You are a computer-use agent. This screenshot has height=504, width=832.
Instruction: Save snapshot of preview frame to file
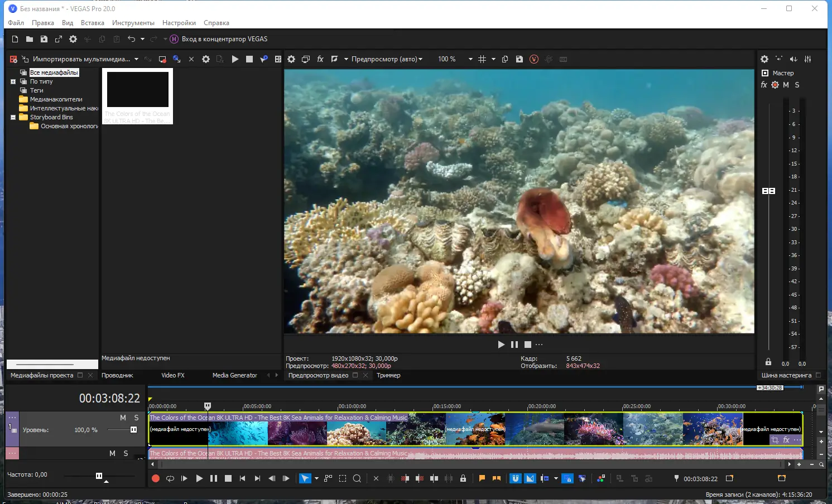pyautogui.click(x=520, y=59)
